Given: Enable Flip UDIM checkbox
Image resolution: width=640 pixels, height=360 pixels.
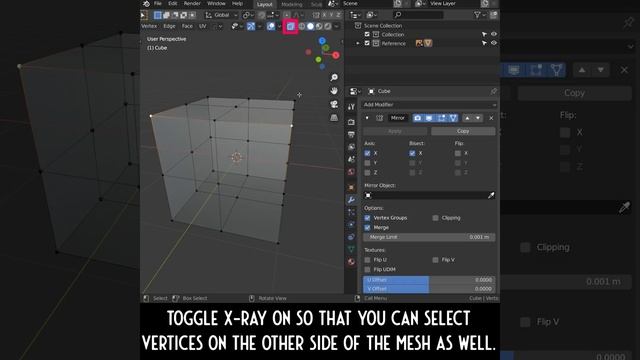Looking at the screenshot, I should pos(367,269).
